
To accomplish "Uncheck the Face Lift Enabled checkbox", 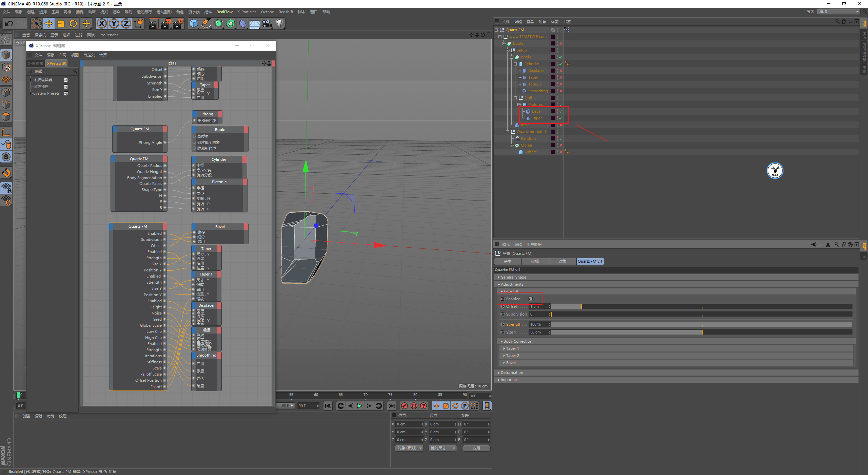I will coord(531,299).
